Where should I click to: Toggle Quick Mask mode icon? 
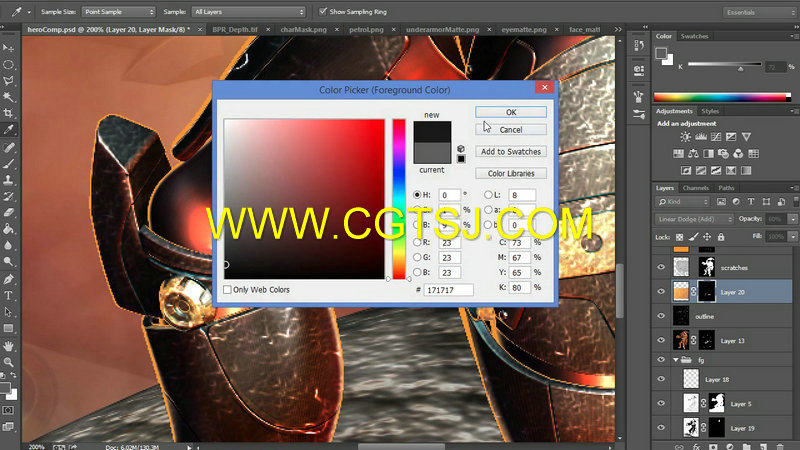(8, 410)
